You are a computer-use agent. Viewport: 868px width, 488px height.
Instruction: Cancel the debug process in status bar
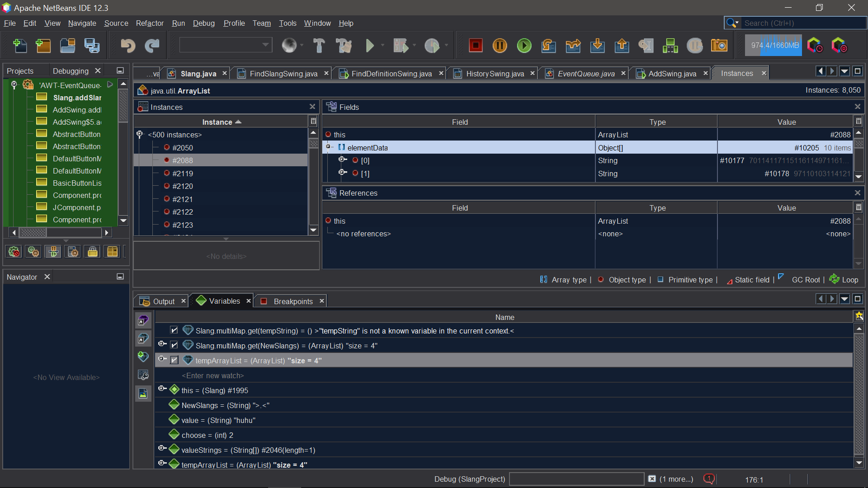click(652, 479)
